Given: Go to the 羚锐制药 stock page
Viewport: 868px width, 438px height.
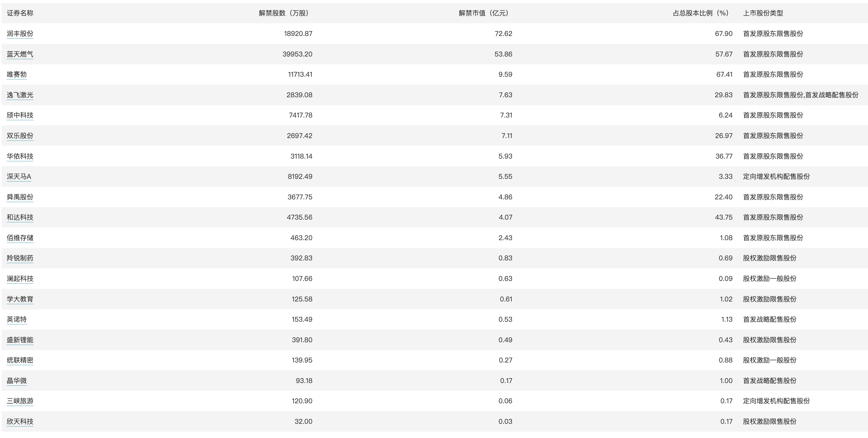Looking at the screenshot, I should pyautogui.click(x=20, y=258).
